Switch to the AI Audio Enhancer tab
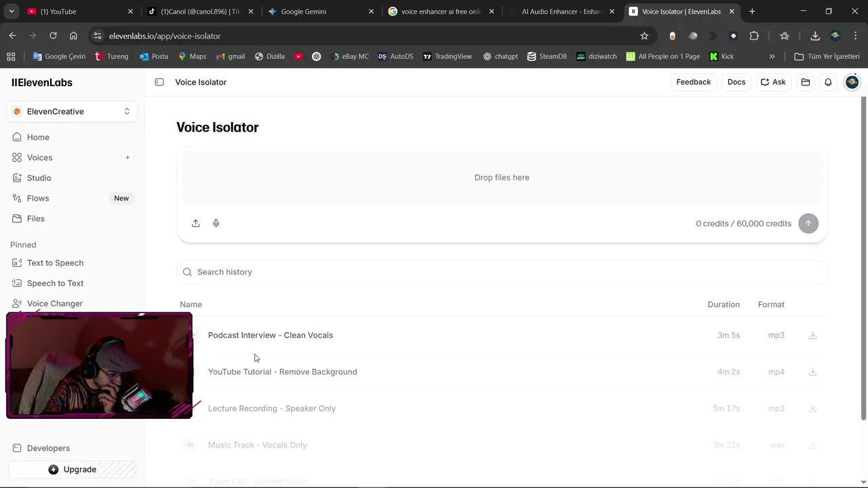Image resolution: width=868 pixels, height=488 pixels. 561,12
